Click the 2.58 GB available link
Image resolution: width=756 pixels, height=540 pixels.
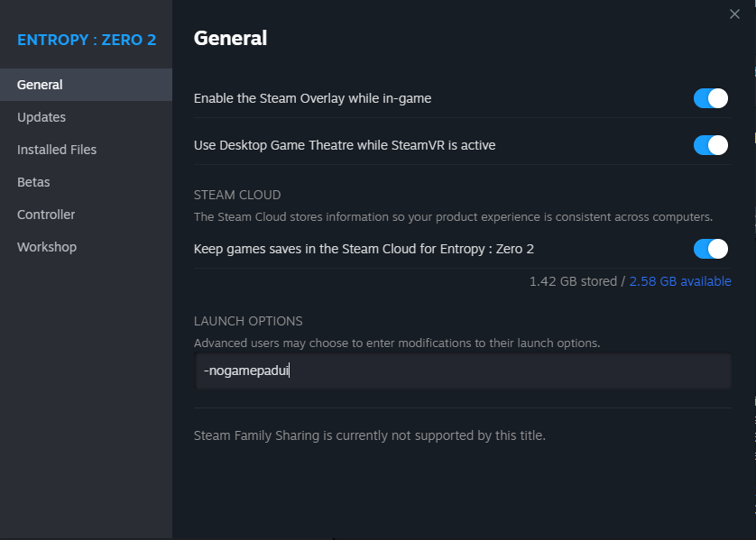tap(679, 281)
